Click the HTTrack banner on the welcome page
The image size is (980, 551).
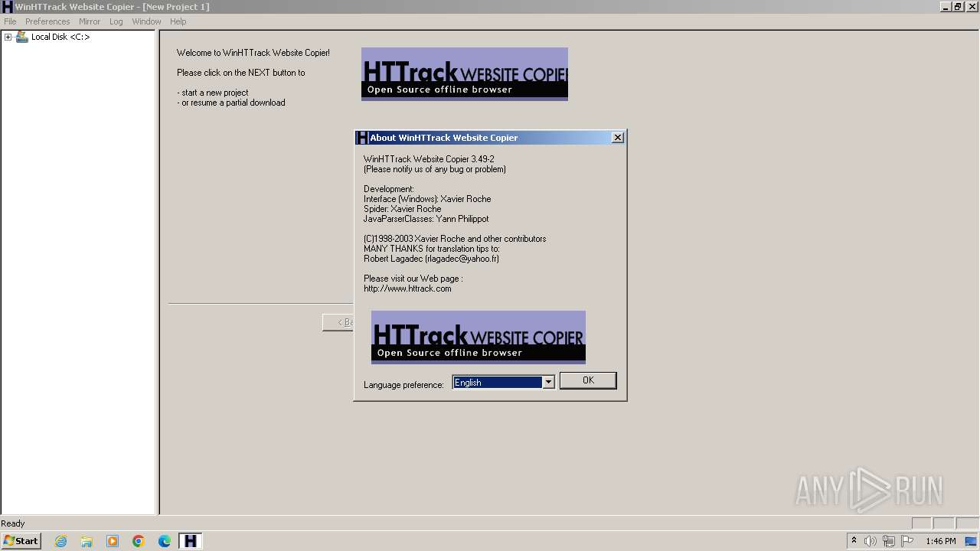[x=465, y=73]
